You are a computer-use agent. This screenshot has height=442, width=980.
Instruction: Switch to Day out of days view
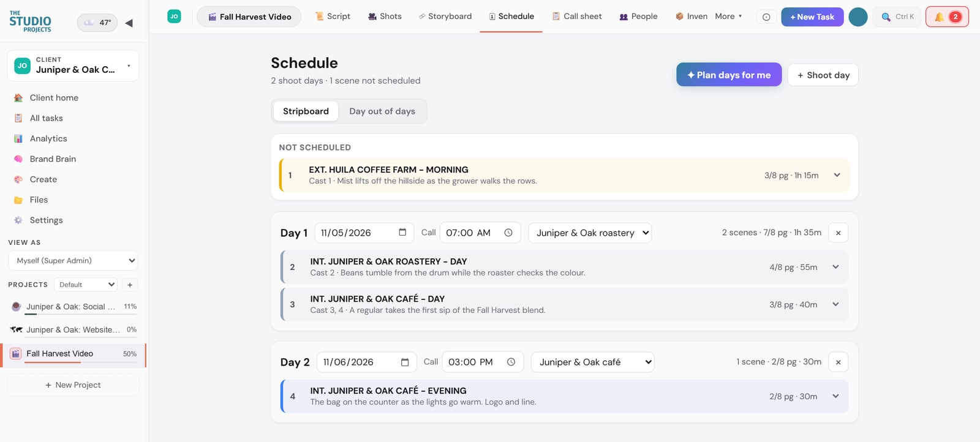tap(382, 111)
